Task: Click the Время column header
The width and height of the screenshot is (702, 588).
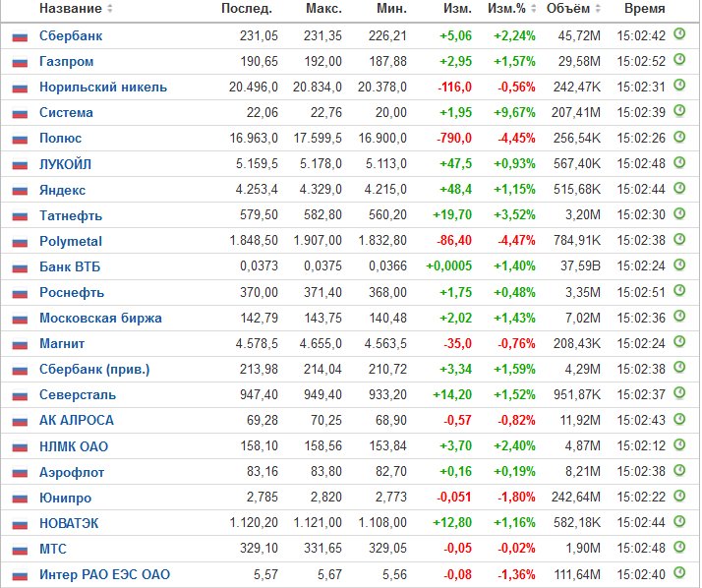Action: (644, 9)
